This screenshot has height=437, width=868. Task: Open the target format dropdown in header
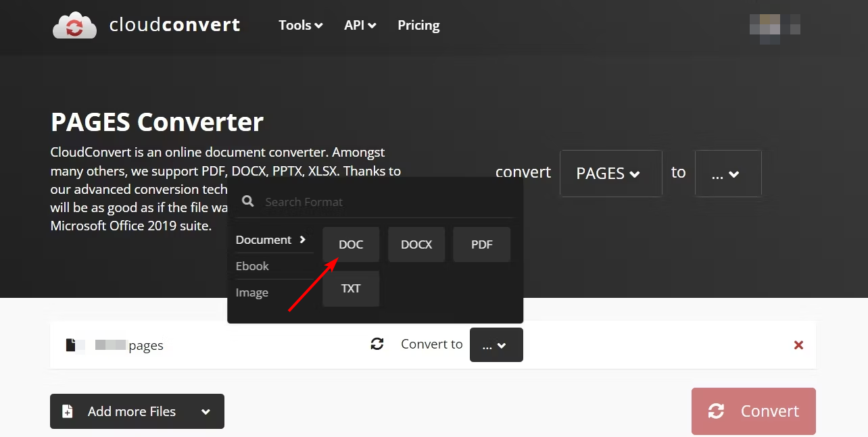point(728,174)
